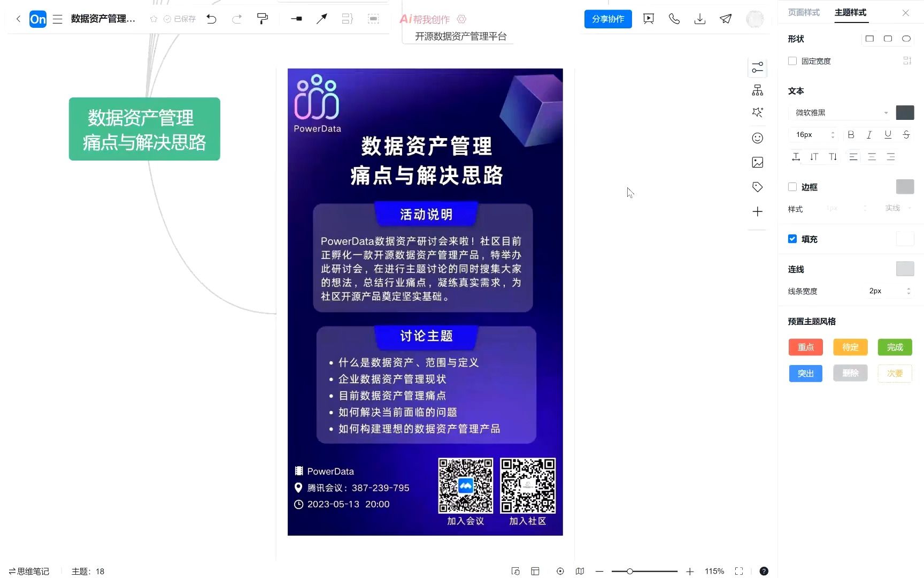Select the green 数据资产管理 topic node
Screen dimensions: 924x578
click(144, 129)
